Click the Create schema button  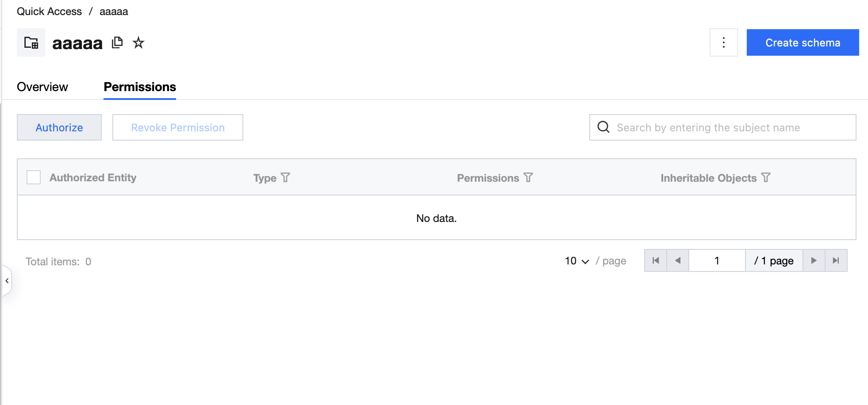pyautogui.click(x=803, y=42)
